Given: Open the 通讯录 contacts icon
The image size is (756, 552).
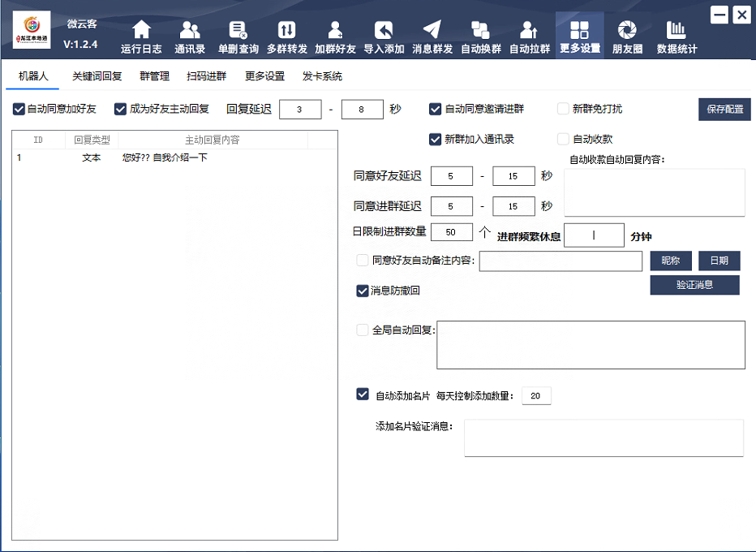Looking at the screenshot, I should [190, 31].
